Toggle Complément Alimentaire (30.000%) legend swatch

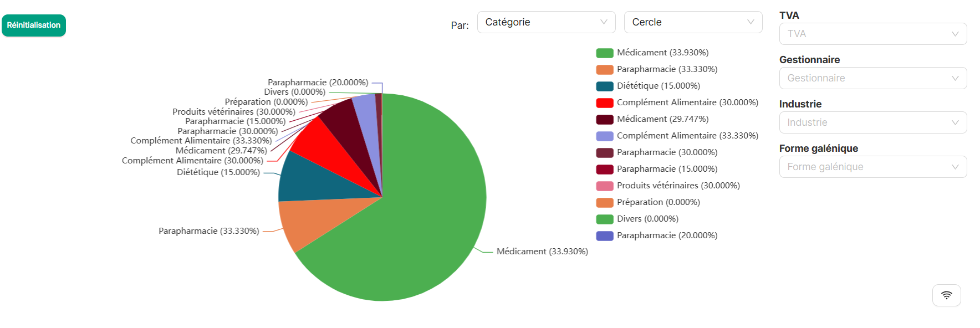pos(605,103)
